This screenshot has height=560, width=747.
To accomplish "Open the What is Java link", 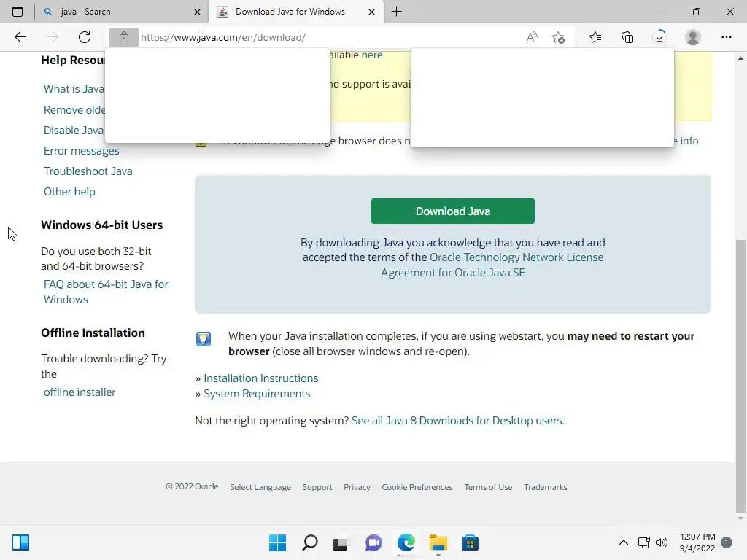I will (74, 89).
